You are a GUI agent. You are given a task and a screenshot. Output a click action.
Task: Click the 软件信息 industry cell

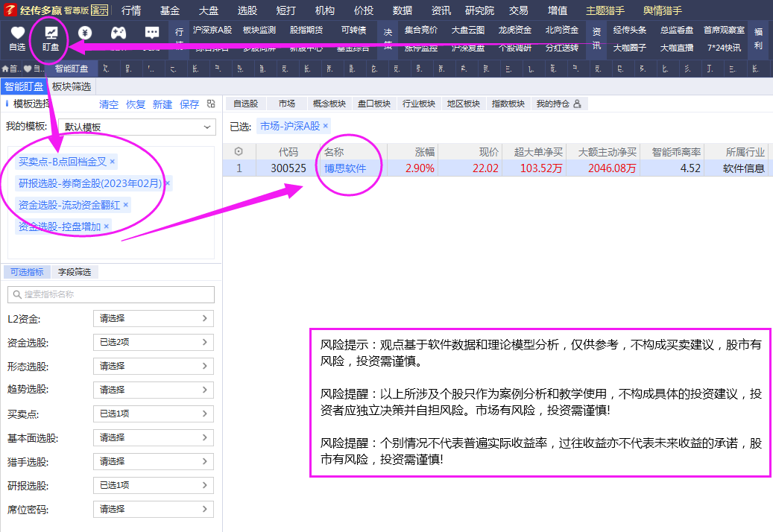coord(744,168)
